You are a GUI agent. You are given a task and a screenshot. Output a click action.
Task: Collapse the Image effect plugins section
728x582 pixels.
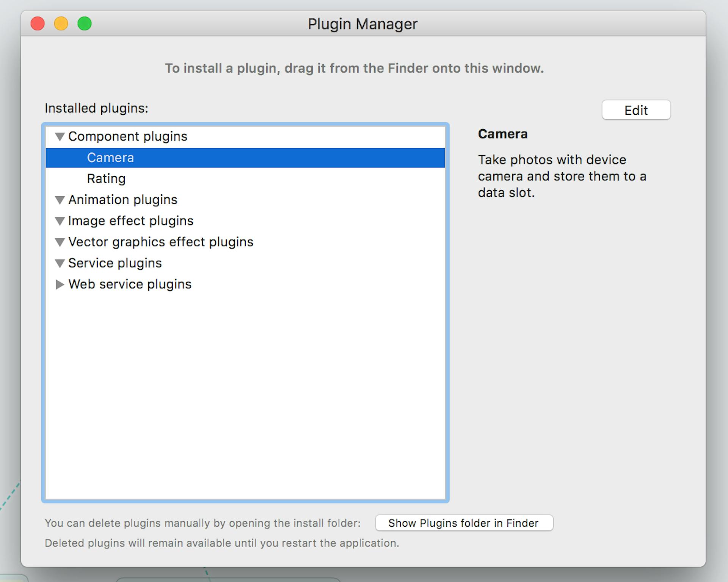click(x=60, y=221)
